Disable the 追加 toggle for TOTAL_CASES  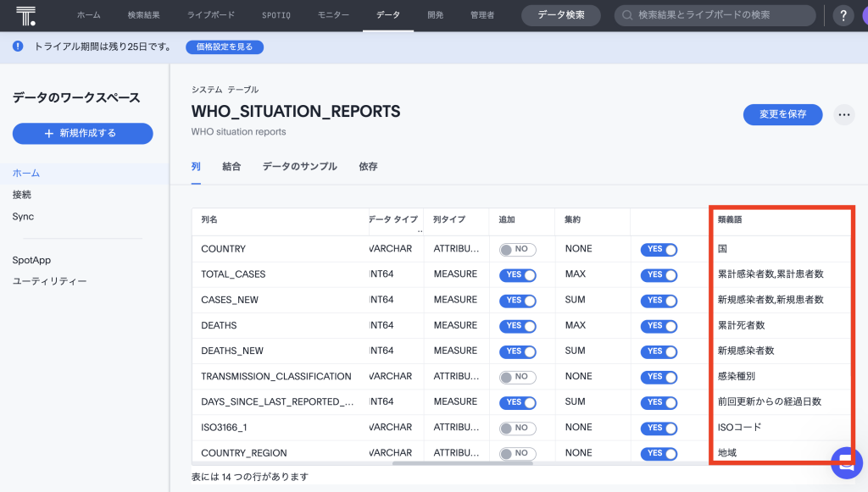coord(518,274)
